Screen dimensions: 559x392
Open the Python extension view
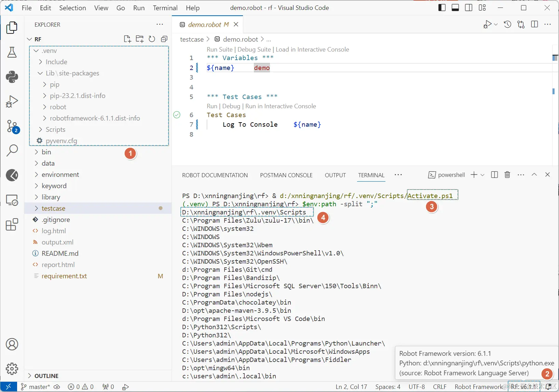pyautogui.click(x=12, y=77)
